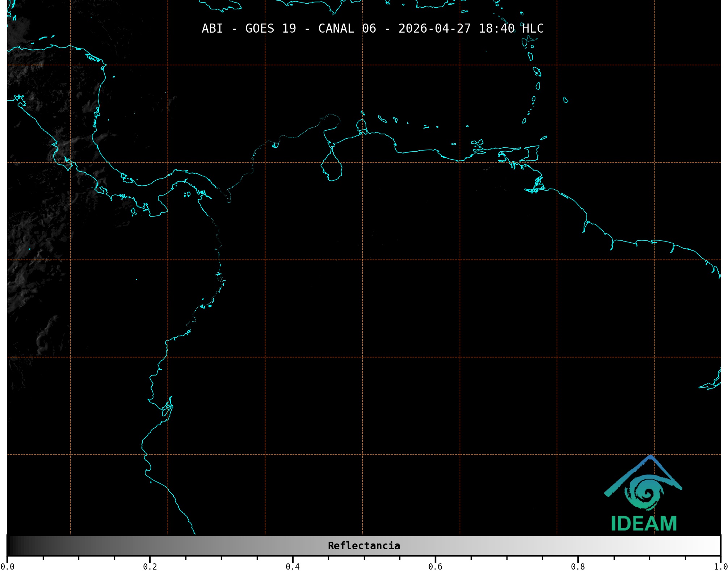Click the date 2026-04-27 in the title

[434, 29]
